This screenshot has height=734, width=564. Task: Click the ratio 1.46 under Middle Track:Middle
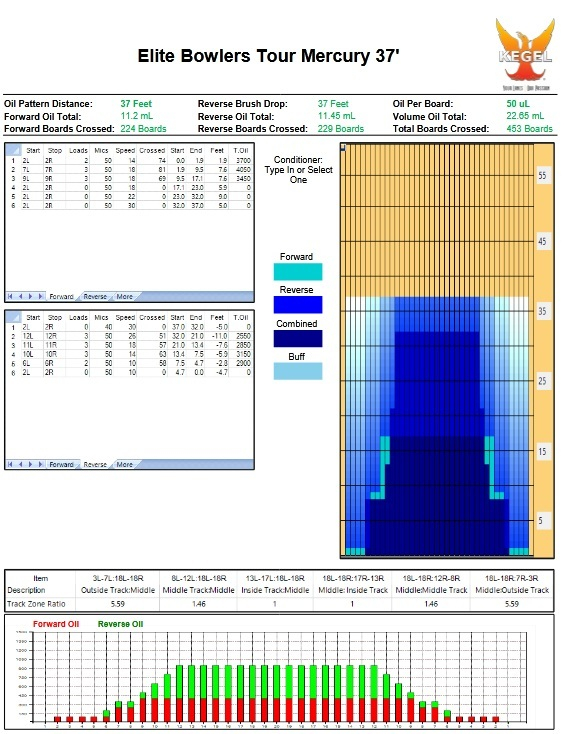click(x=198, y=604)
